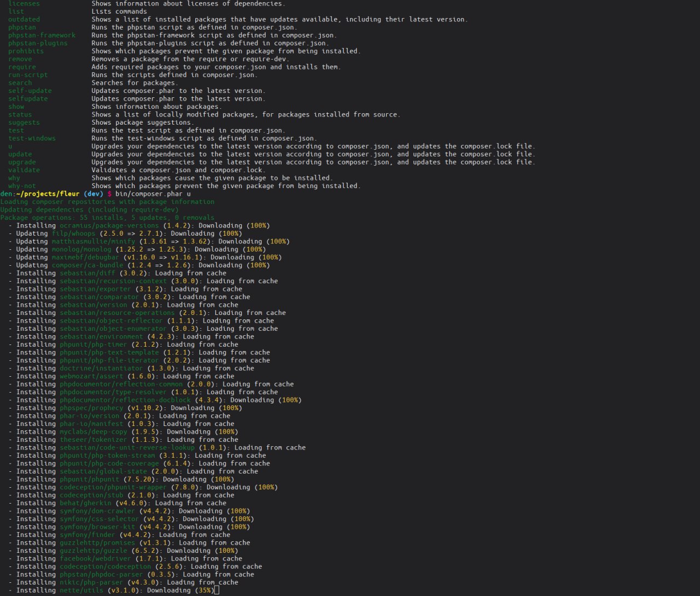700x596 pixels.
Task: Click package name 'symfony/dom-crawler'
Action: click(97, 511)
